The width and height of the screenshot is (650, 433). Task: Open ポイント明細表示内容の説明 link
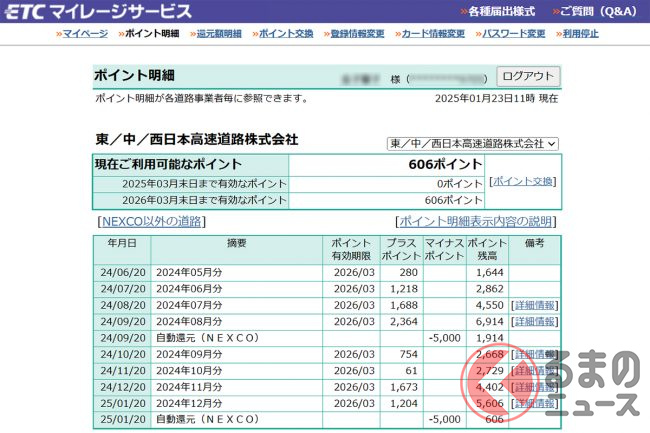coord(476,221)
